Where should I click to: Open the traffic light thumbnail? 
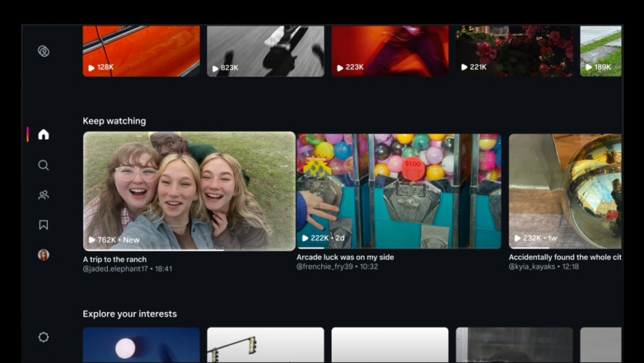pos(265,344)
